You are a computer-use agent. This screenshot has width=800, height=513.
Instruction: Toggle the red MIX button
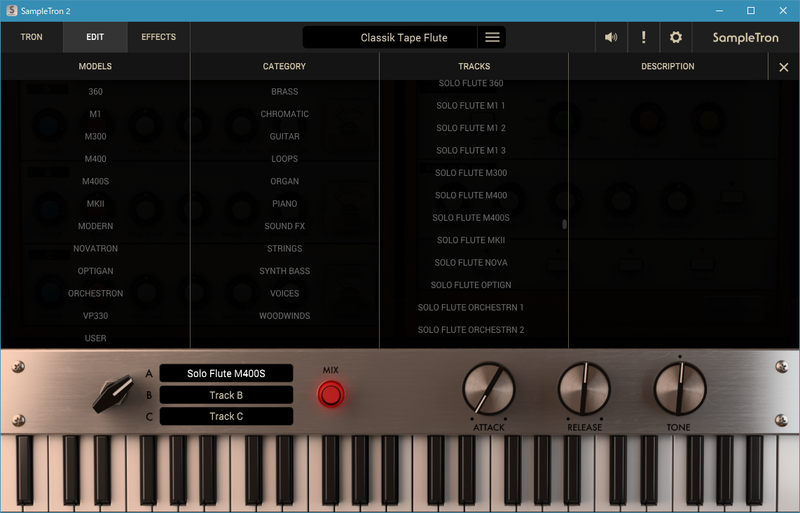coord(331,394)
